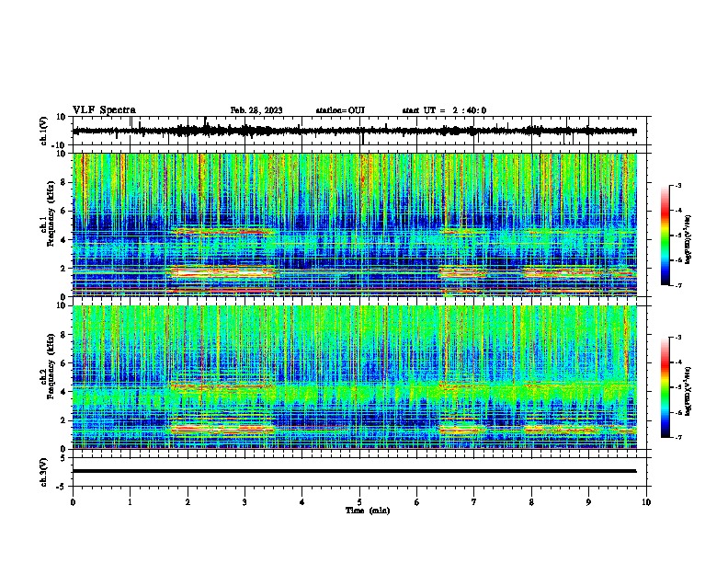728x563 pixels.
Task: Click the ch.2 spectrogram panel
Action: click(355, 377)
